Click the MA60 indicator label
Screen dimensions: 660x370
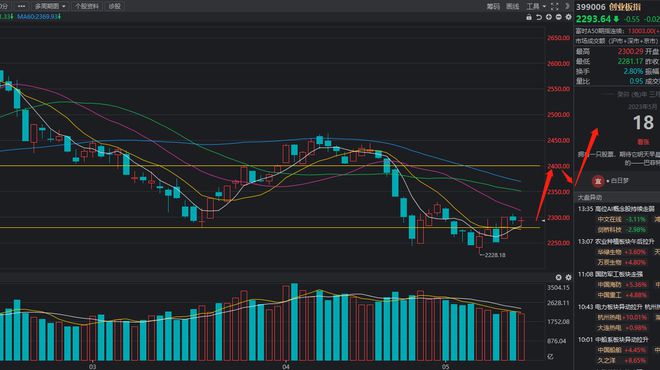[x=39, y=16]
